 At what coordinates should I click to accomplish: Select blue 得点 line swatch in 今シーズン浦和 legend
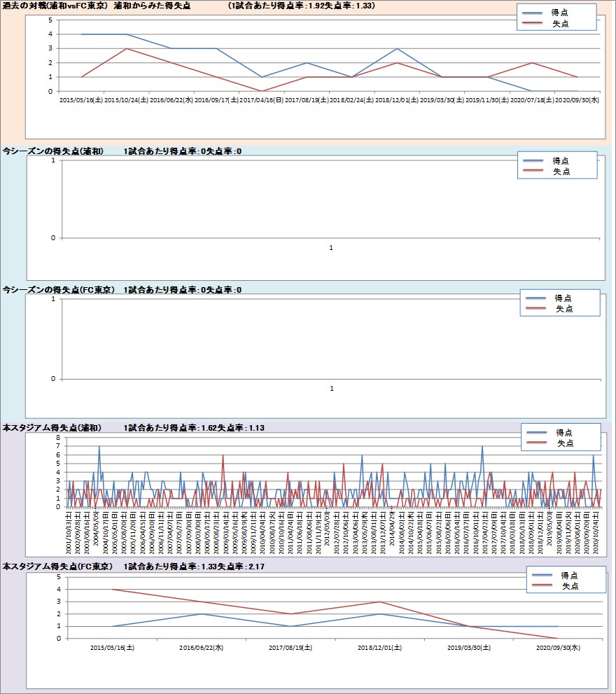coord(533,160)
